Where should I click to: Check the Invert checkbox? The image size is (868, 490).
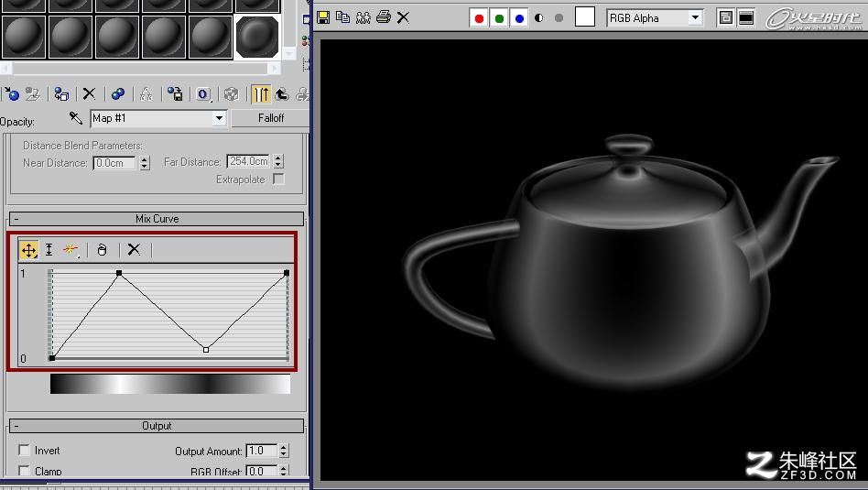coord(24,450)
